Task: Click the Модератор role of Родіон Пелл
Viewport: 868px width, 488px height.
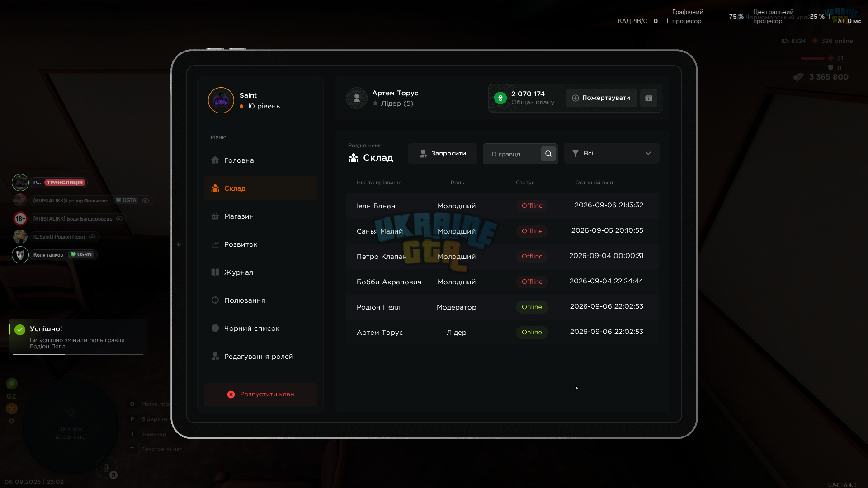Action: (x=457, y=307)
